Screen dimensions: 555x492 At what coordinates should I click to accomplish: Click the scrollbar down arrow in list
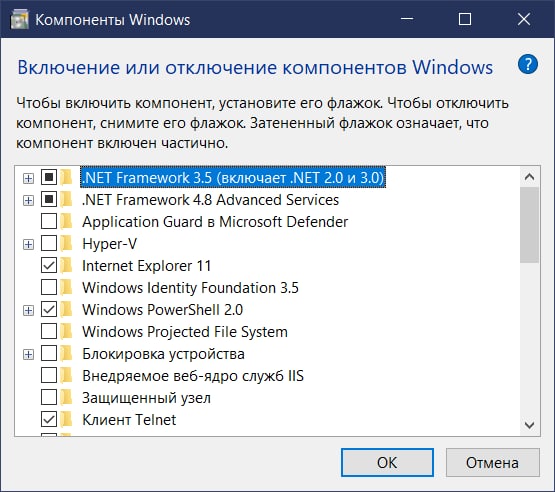(x=529, y=425)
